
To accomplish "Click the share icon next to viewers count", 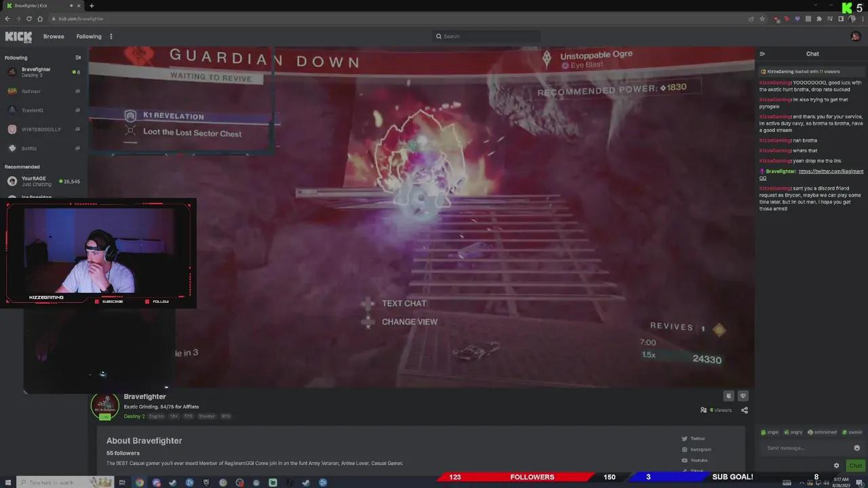I will click(745, 410).
